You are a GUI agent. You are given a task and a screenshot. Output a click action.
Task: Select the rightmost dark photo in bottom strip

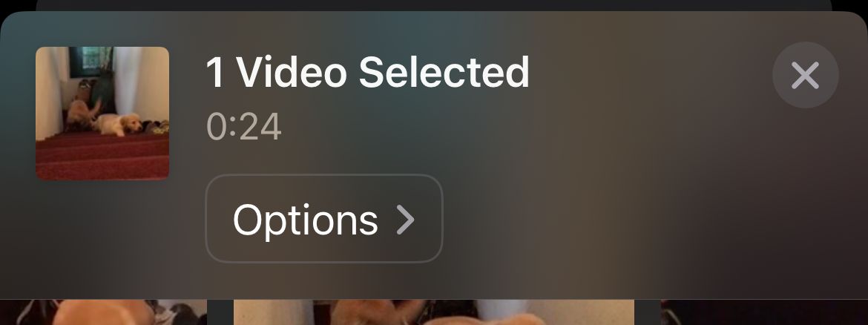click(764, 312)
